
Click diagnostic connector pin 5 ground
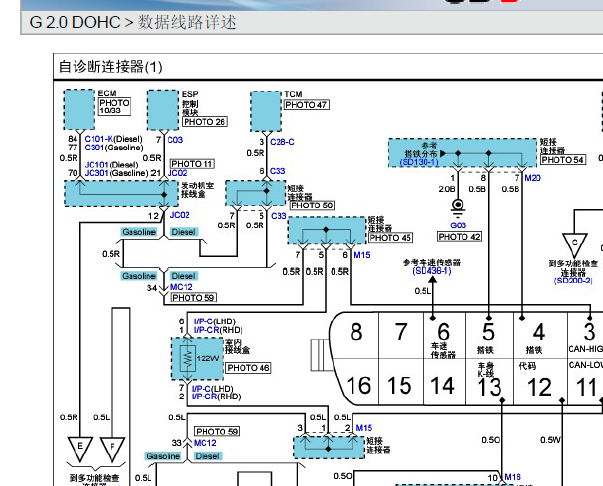pos(489,336)
